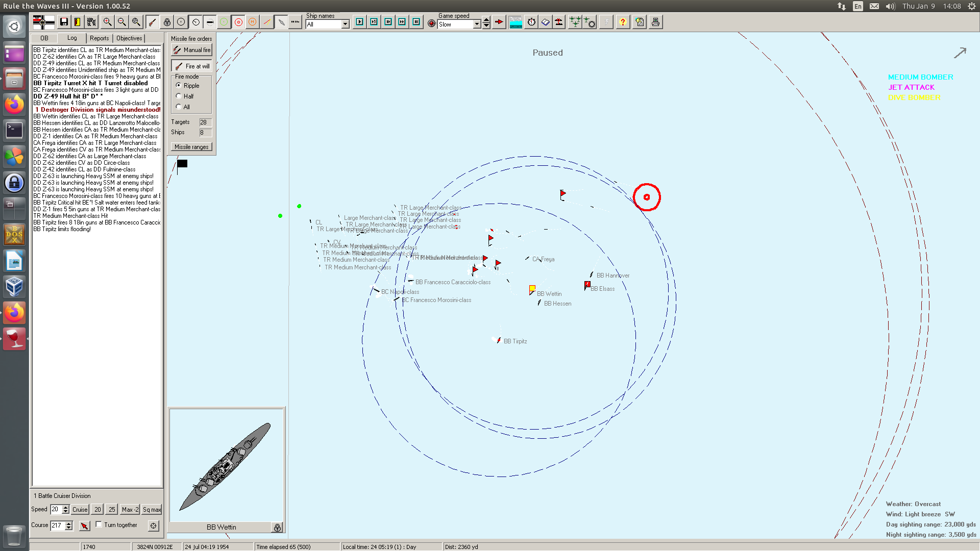Click the Max -2 speed button
Viewport: 980px width, 551px height.
click(130, 510)
